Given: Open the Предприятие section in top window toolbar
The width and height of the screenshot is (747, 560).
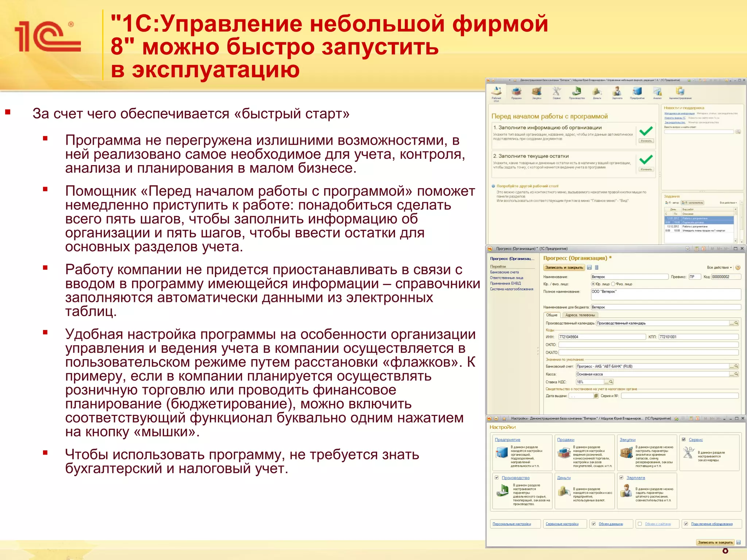Looking at the screenshot, I should coord(637,93).
